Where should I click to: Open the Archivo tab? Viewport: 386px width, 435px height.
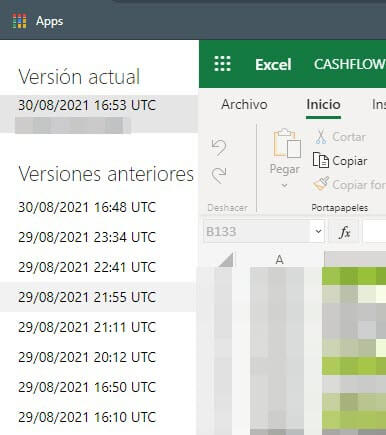pyautogui.click(x=244, y=104)
